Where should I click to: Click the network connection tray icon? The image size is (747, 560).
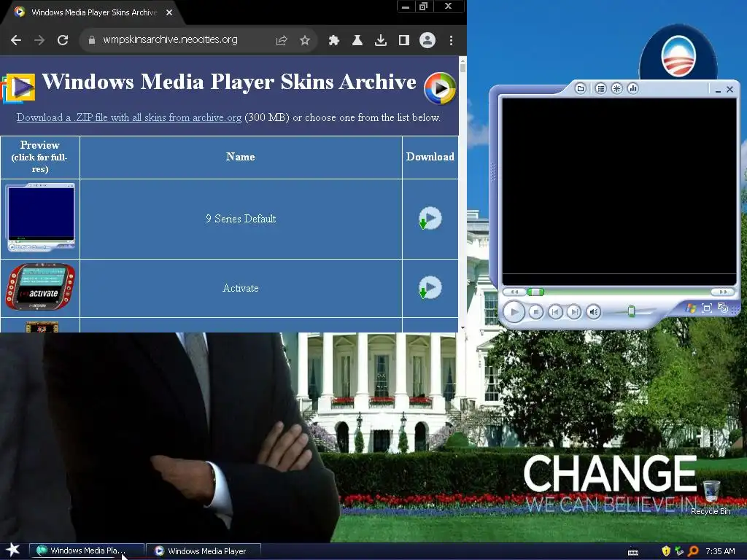[x=679, y=551]
